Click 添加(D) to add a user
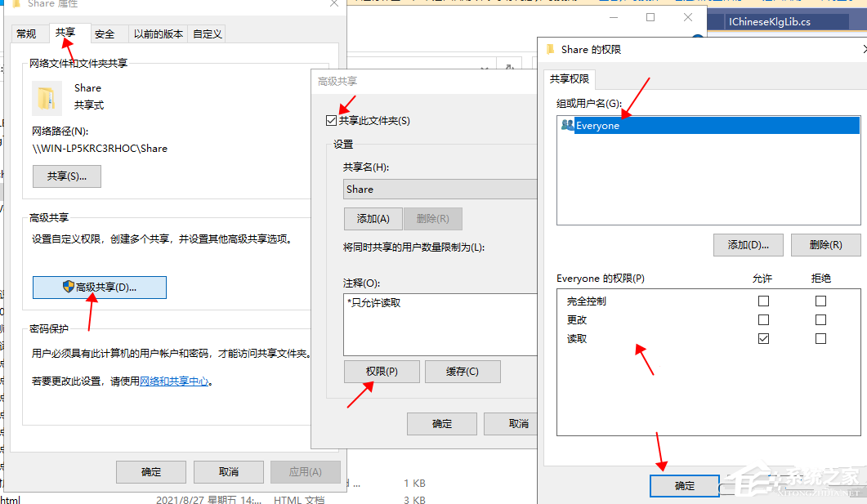 [748, 244]
